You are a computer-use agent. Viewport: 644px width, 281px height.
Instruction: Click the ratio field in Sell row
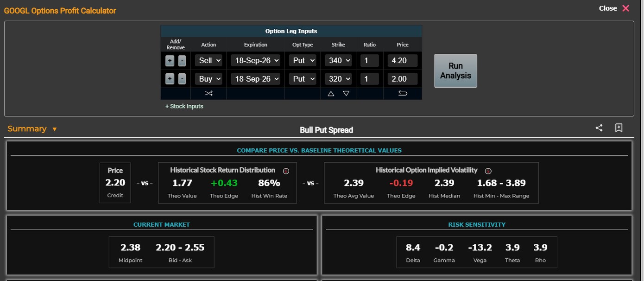coord(370,61)
